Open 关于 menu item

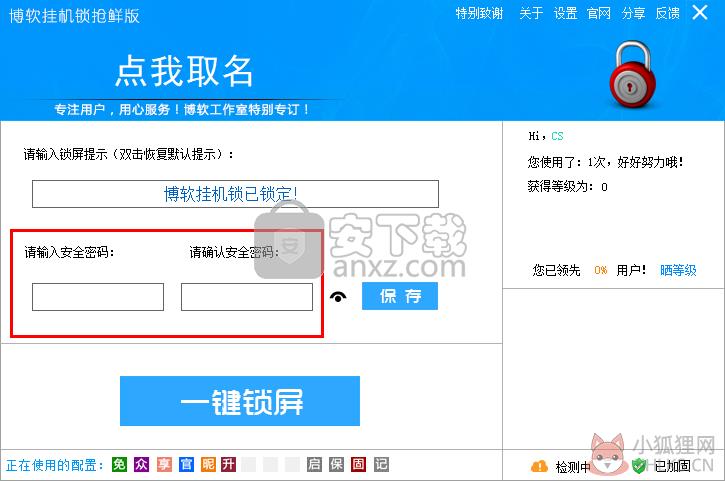coord(531,13)
